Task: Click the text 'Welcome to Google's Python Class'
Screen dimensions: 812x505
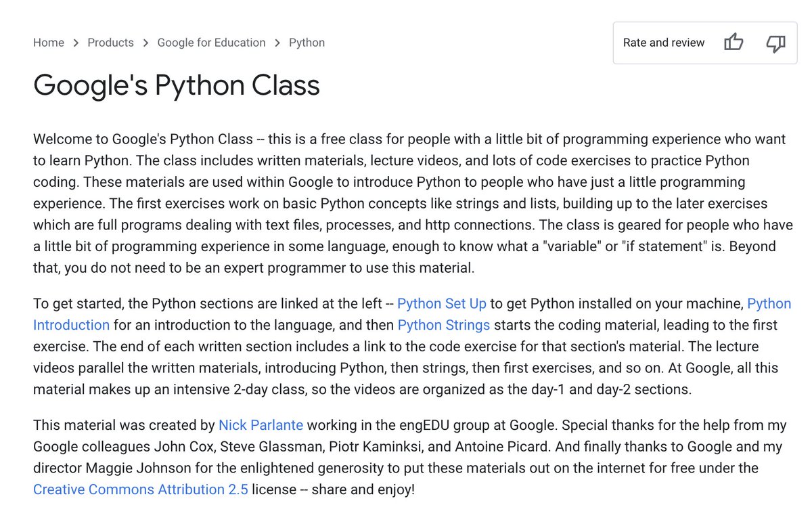Action: 143,139
